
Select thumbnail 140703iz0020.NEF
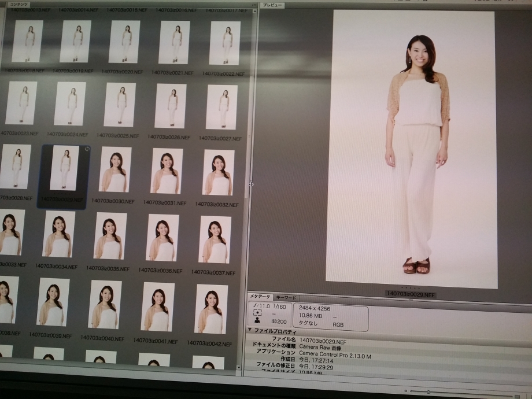[124, 42]
